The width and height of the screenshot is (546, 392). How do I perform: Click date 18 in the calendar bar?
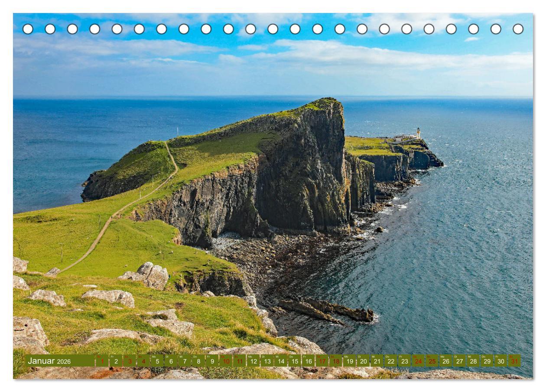(x=335, y=362)
